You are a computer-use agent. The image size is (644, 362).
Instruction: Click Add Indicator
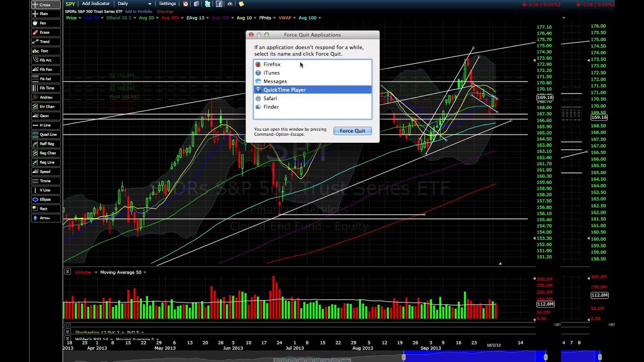tap(96, 4)
